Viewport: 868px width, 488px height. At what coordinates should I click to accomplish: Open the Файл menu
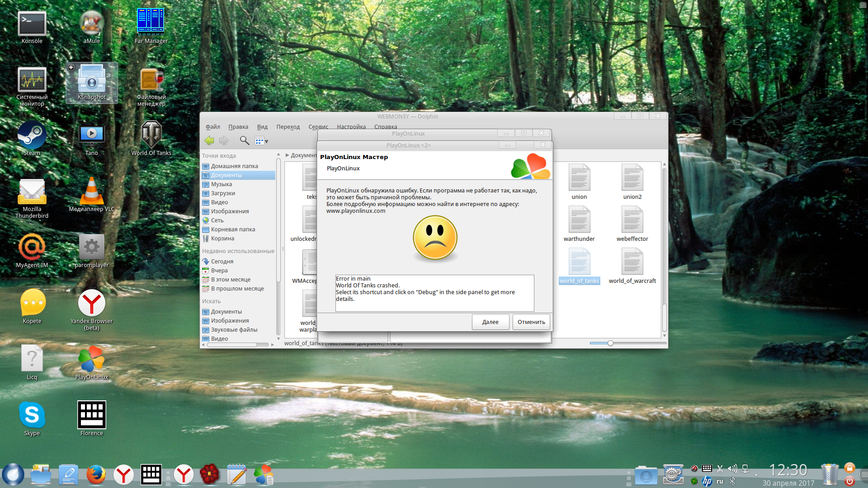pyautogui.click(x=212, y=127)
